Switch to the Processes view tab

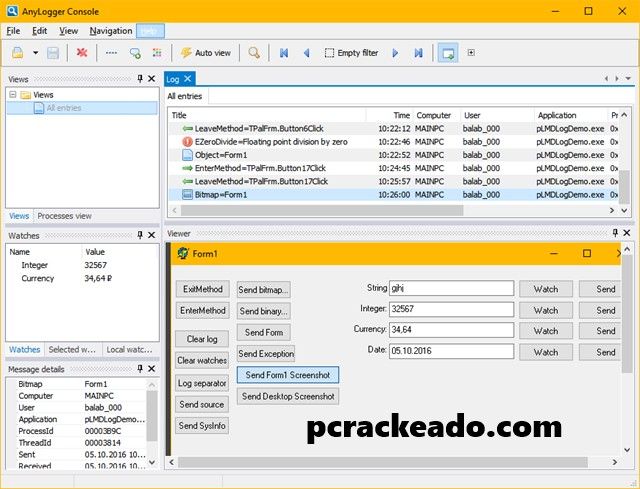(x=64, y=216)
